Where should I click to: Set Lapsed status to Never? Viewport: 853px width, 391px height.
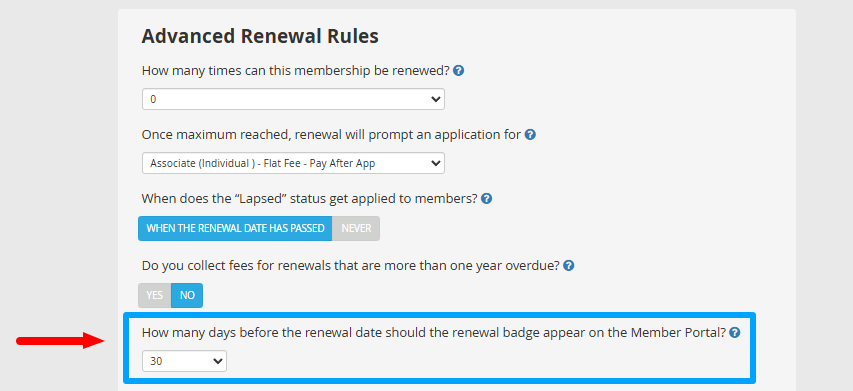click(356, 228)
